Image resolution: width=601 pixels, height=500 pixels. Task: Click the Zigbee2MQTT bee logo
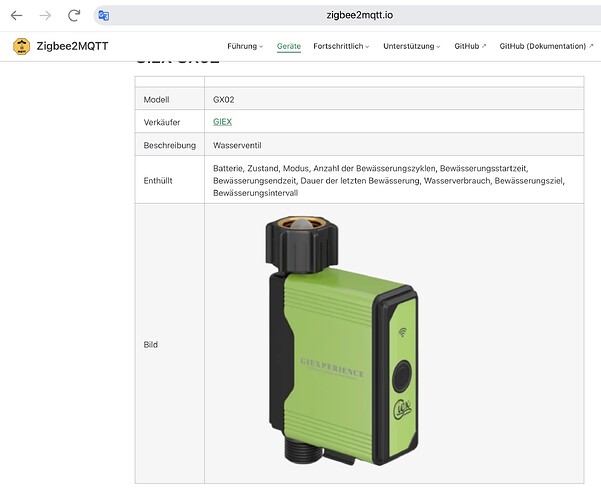coord(21,46)
